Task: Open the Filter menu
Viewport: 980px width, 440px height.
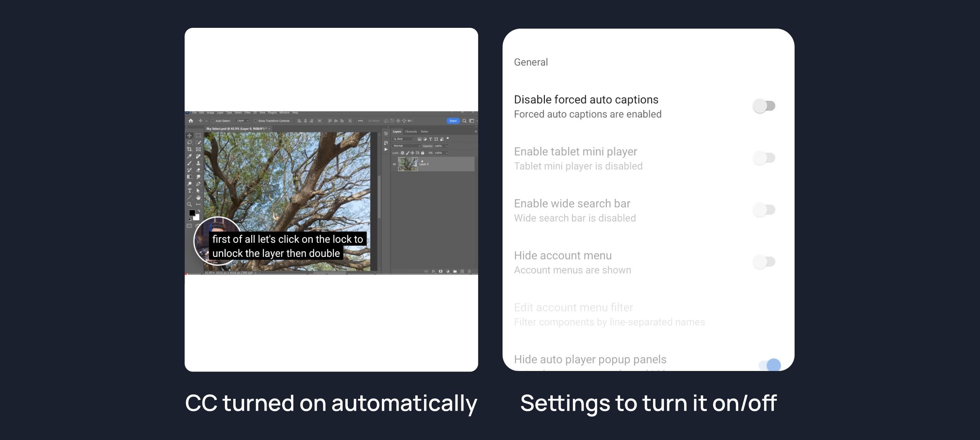Action: 247,113
